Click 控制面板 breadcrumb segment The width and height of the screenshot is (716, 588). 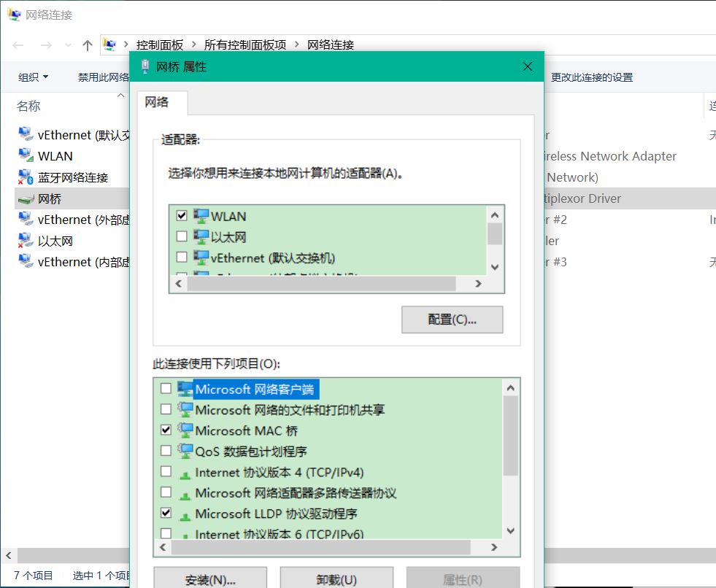click(160, 45)
